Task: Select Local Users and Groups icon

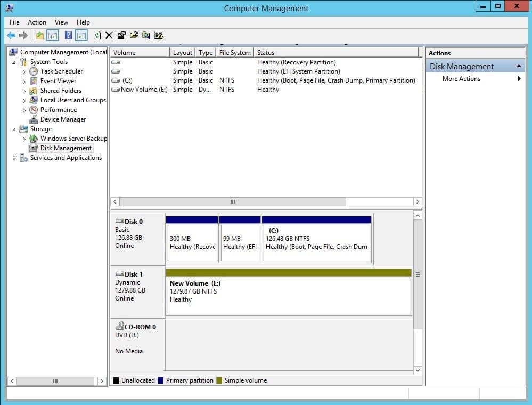Action: pyautogui.click(x=33, y=100)
